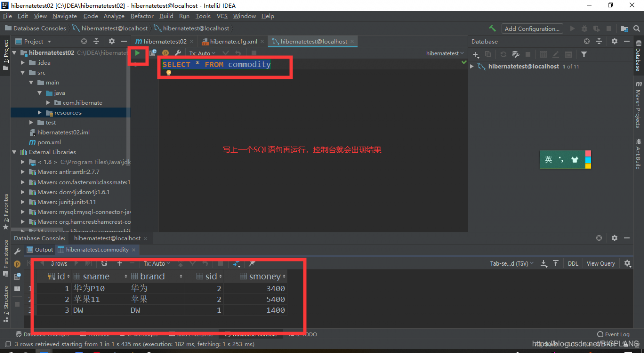The image size is (644, 353).
Task: Click the lightbulb intention icon in editor
Action: 169,73
